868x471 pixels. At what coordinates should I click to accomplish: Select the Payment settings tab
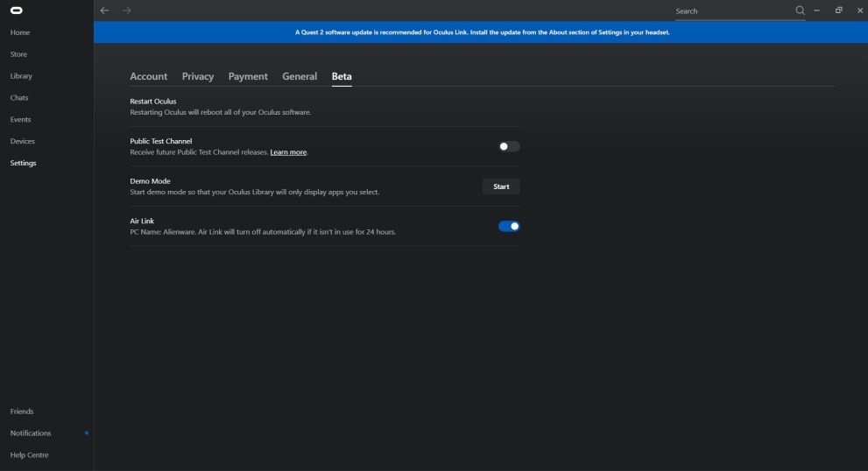pos(248,76)
